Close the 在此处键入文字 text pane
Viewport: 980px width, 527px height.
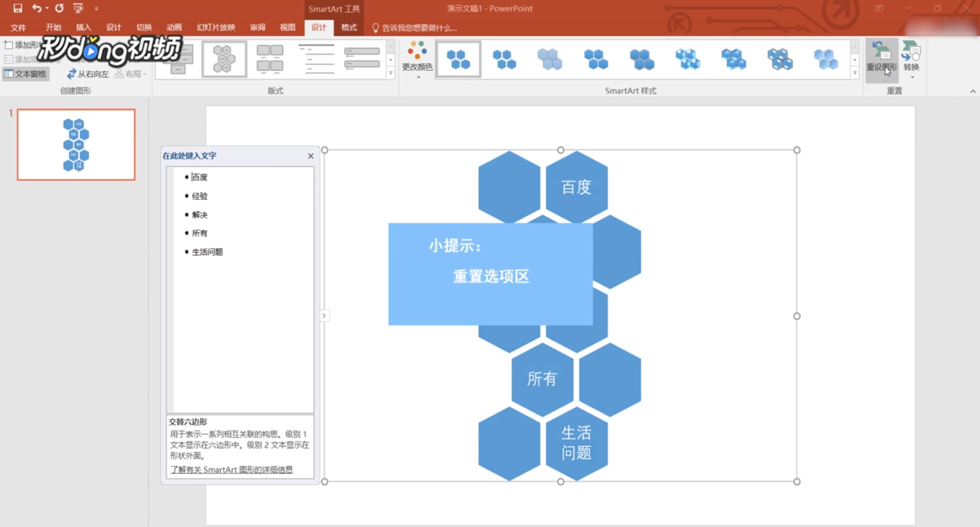tap(310, 156)
